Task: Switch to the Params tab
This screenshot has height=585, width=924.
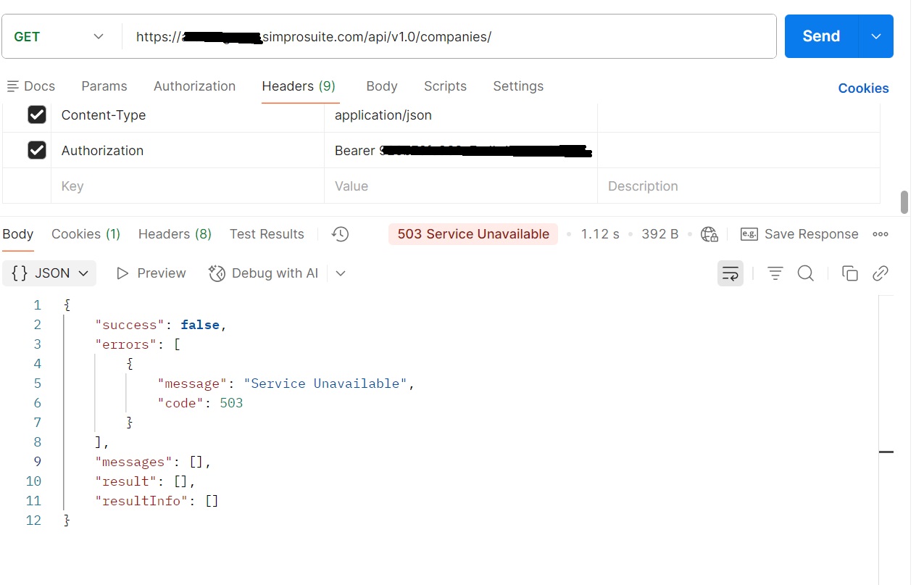Action: (104, 86)
